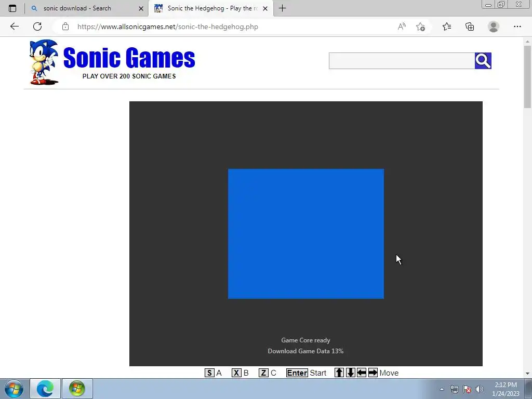Open the Windows Start orb
The image size is (532, 399).
(14, 389)
